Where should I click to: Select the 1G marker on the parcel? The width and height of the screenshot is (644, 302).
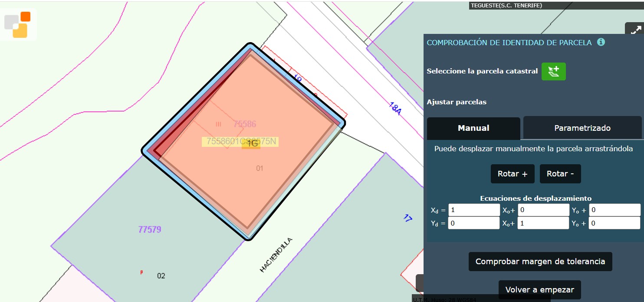252,143
